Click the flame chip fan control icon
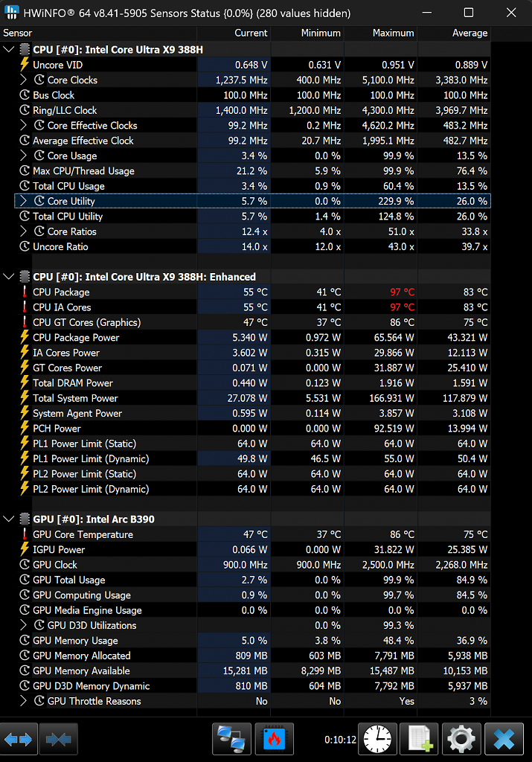 (x=275, y=739)
